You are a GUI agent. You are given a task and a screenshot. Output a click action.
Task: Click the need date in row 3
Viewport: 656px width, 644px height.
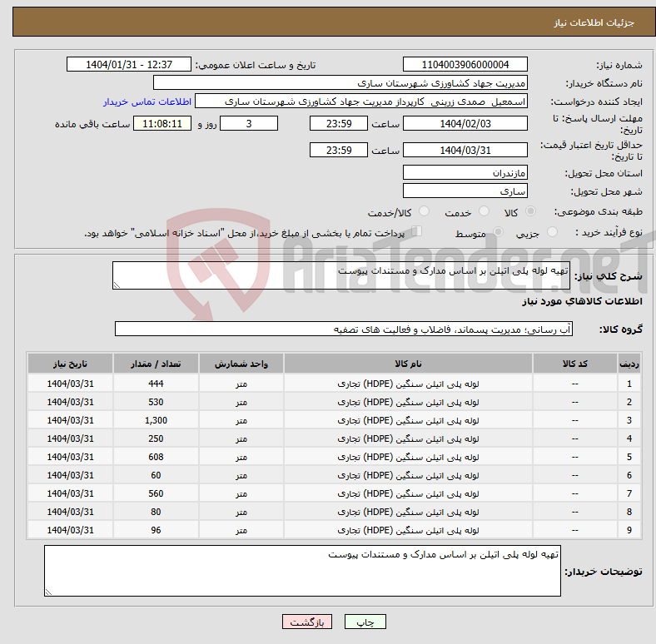click(x=70, y=420)
